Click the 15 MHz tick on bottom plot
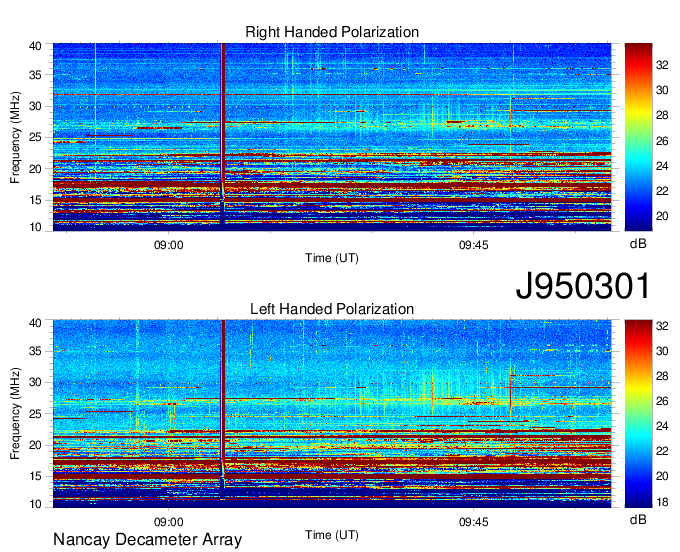Image resolution: width=680 pixels, height=552 pixels. pos(35,476)
